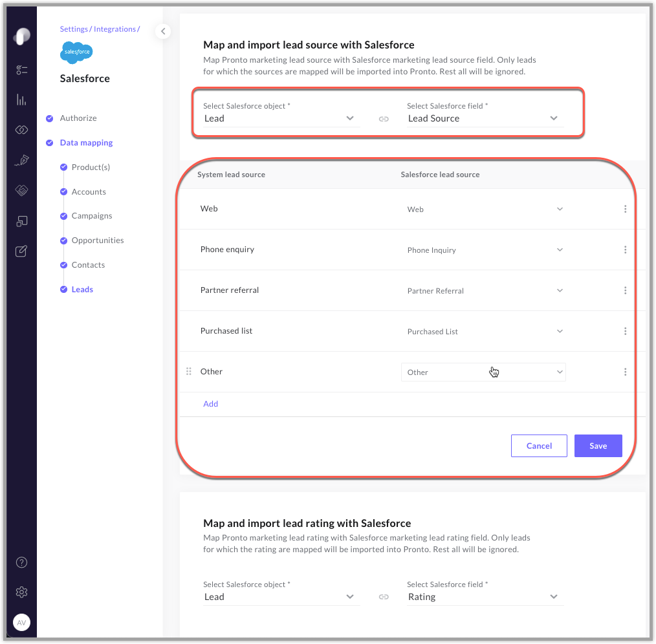Click the drag handle beside Other row
656x644 pixels.
(189, 371)
